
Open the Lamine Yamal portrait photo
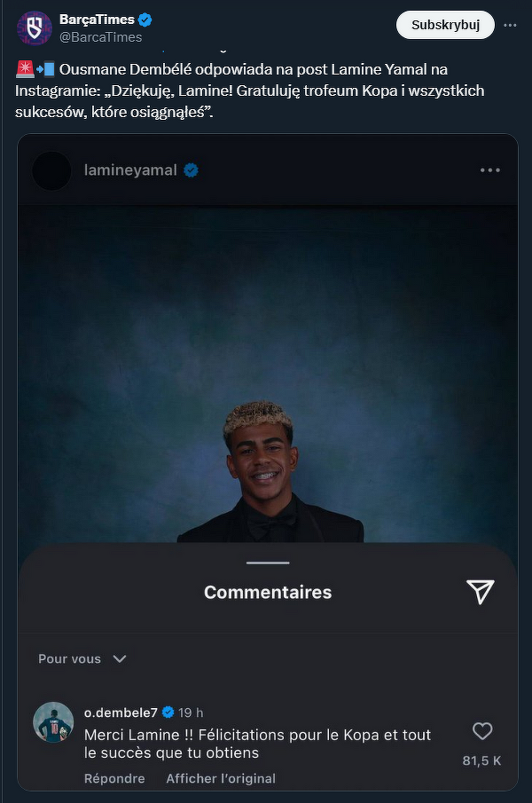click(268, 374)
